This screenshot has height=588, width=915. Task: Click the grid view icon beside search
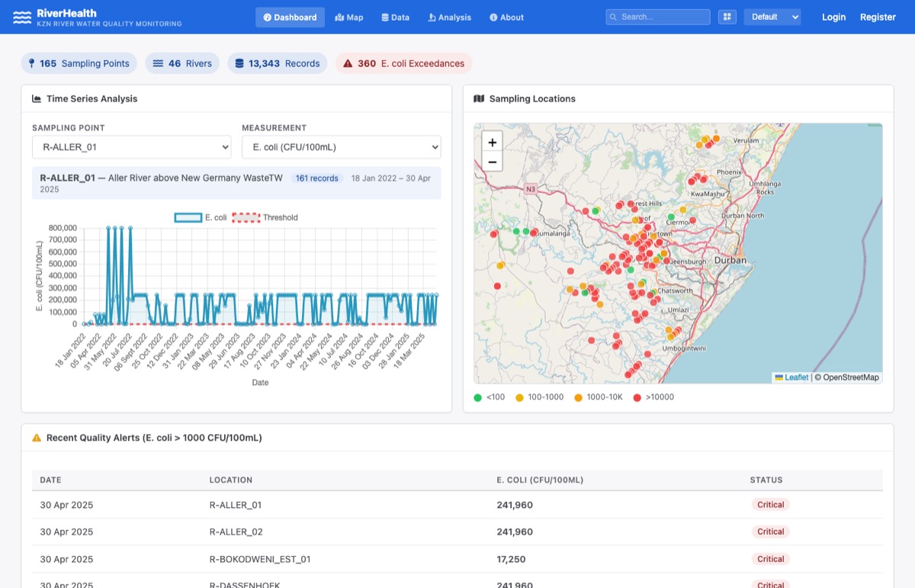[x=727, y=16]
